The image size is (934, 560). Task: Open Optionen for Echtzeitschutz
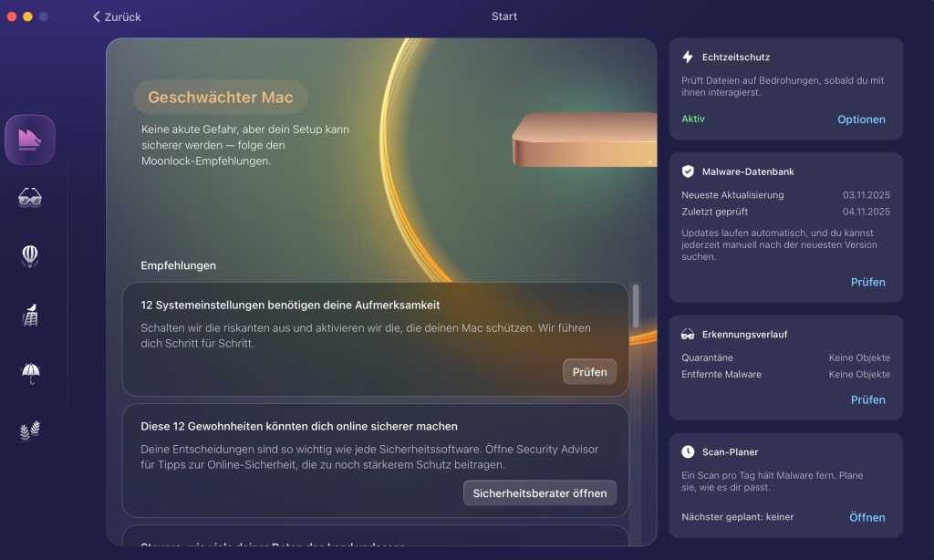(861, 119)
